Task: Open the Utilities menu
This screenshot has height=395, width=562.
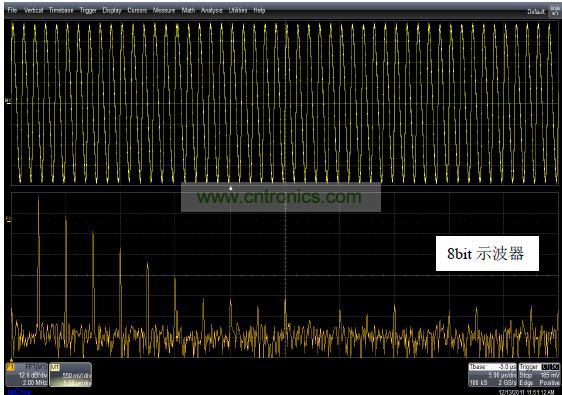Action: click(238, 10)
